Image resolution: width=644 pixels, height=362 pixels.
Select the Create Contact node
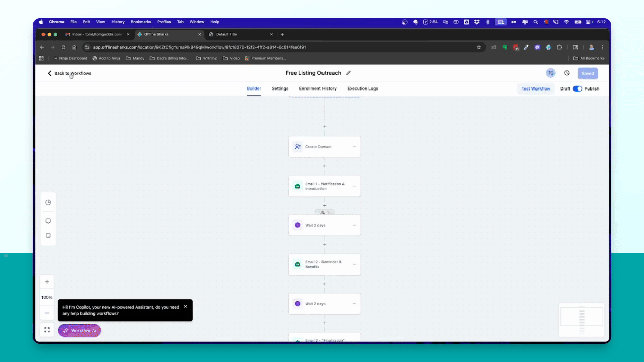click(x=325, y=147)
